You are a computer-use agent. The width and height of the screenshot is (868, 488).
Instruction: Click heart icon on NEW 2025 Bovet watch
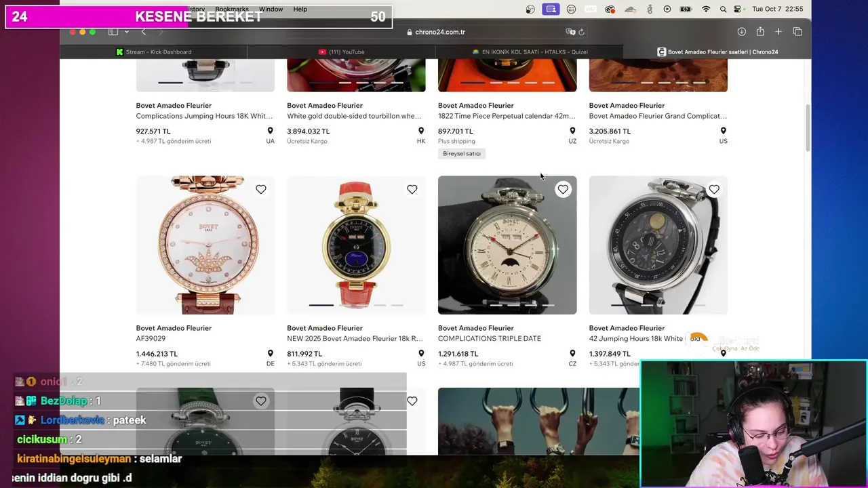[412, 190]
